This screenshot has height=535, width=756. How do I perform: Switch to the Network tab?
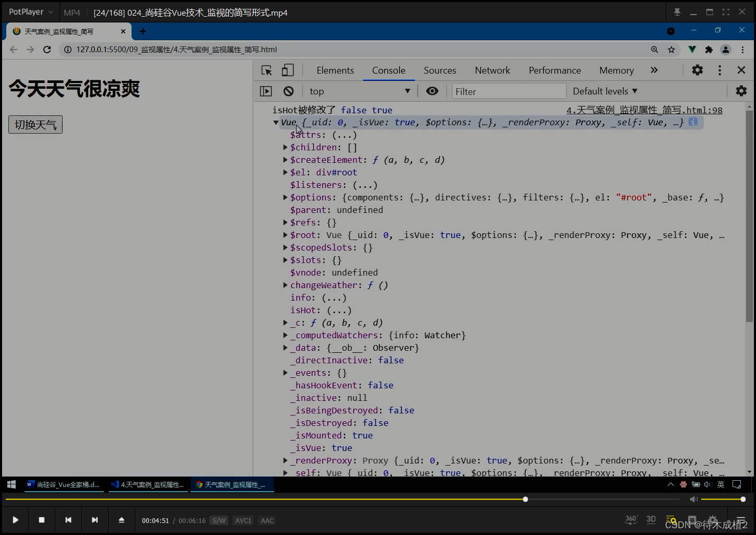[492, 70]
